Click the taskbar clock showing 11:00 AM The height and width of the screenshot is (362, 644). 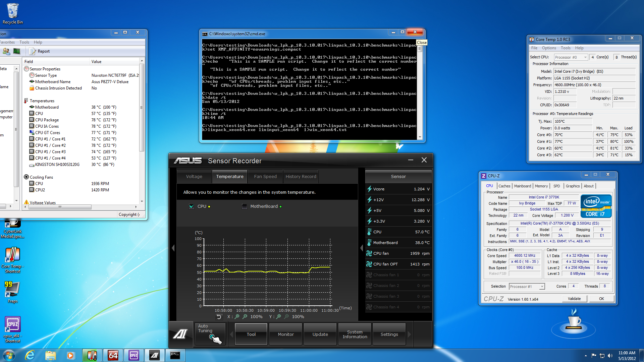[x=627, y=356]
